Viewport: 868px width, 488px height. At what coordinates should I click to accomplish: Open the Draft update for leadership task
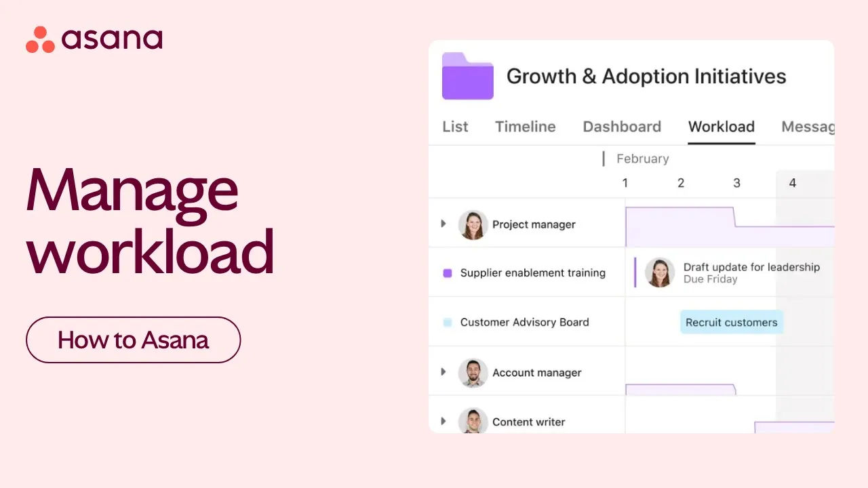click(751, 268)
